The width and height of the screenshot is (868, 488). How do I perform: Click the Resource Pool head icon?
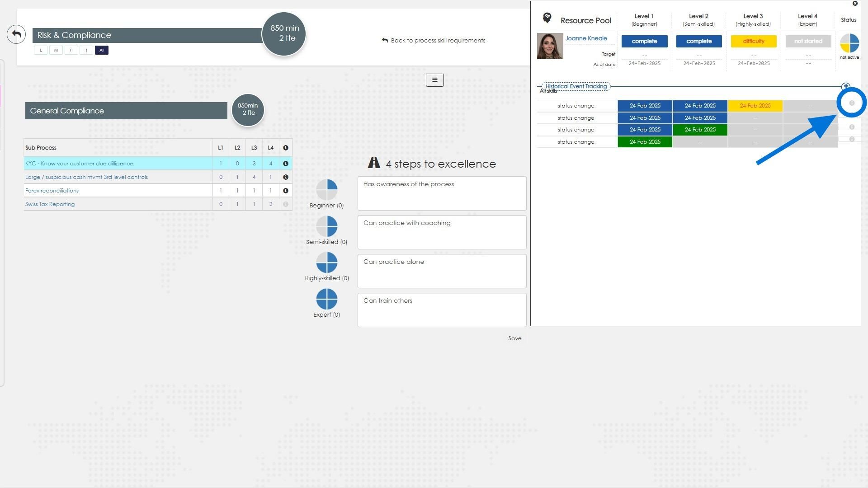click(547, 18)
